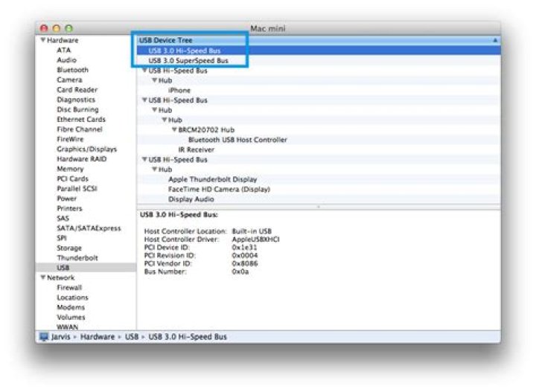Open Storage information

tap(69, 248)
